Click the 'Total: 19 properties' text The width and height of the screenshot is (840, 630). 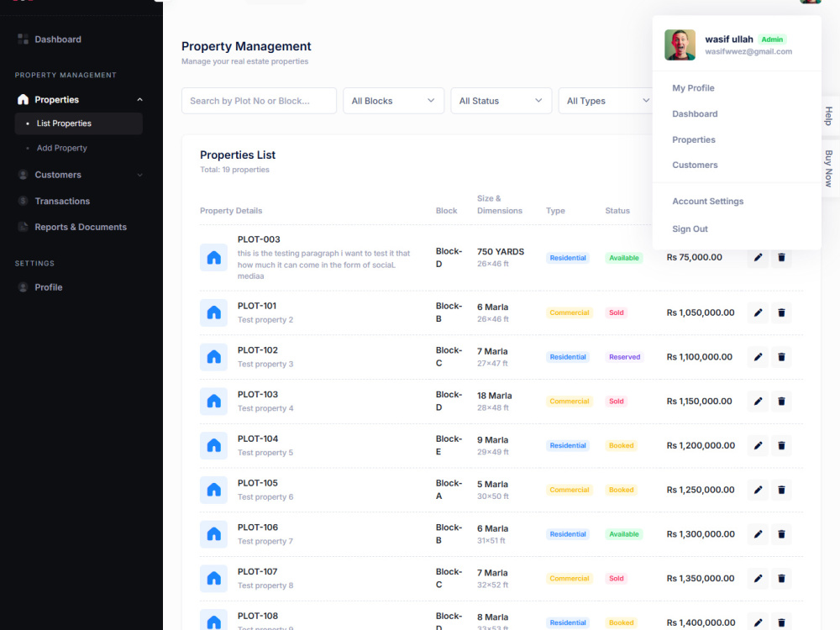pyautogui.click(x=234, y=170)
